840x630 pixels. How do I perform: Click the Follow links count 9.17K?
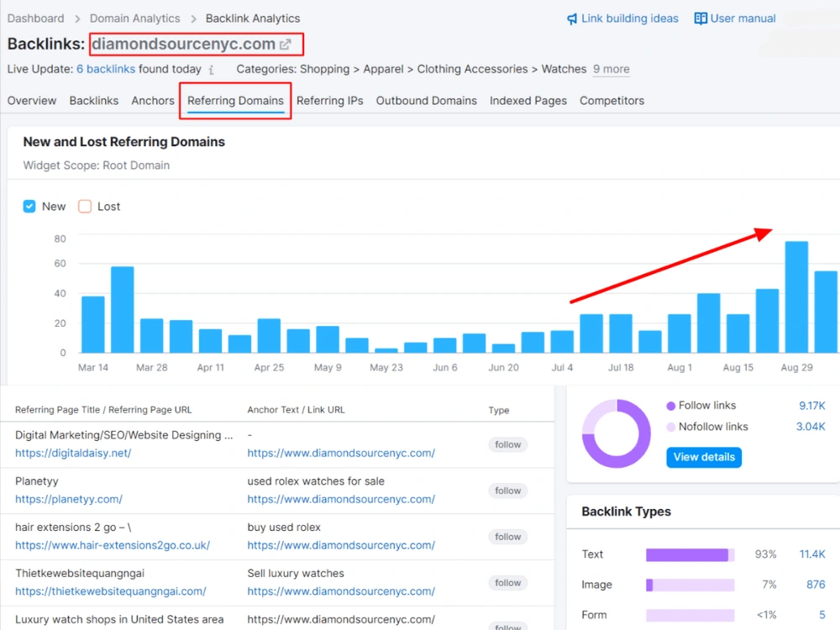pos(811,406)
